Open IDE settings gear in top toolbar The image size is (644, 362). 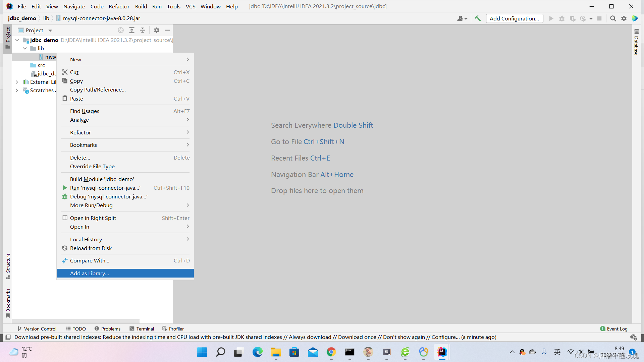[624, 18]
